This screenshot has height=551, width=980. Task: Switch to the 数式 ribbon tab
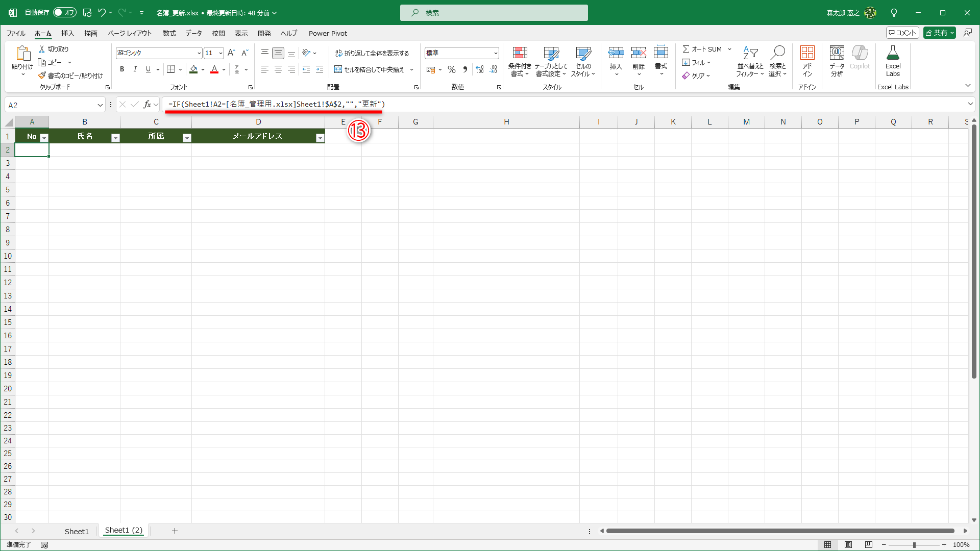point(169,33)
